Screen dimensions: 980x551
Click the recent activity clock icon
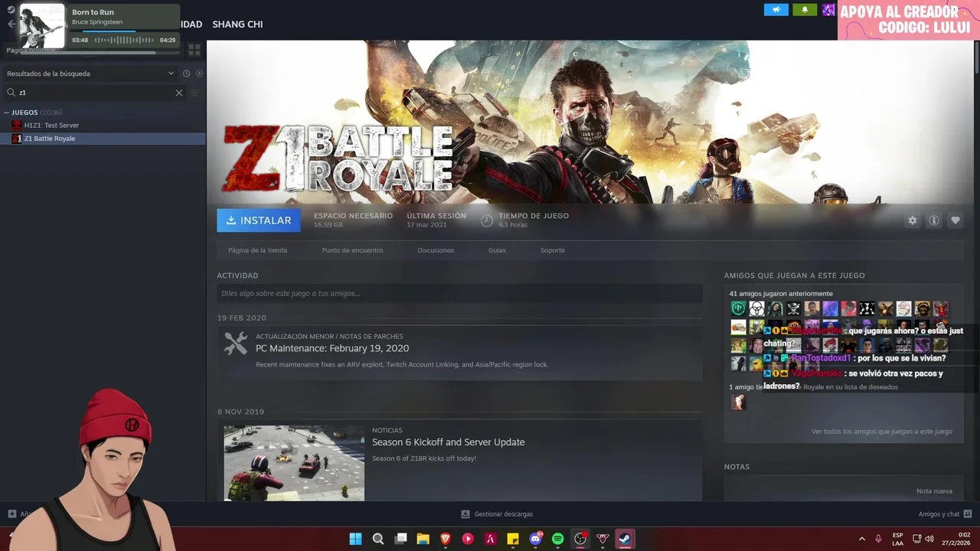pyautogui.click(x=186, y=73)
